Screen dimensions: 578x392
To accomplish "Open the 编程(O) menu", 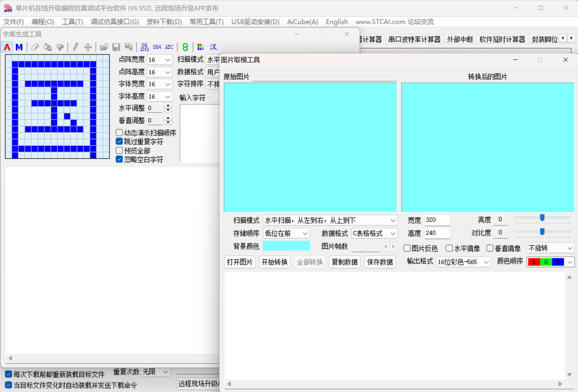I will pos(43,22).
